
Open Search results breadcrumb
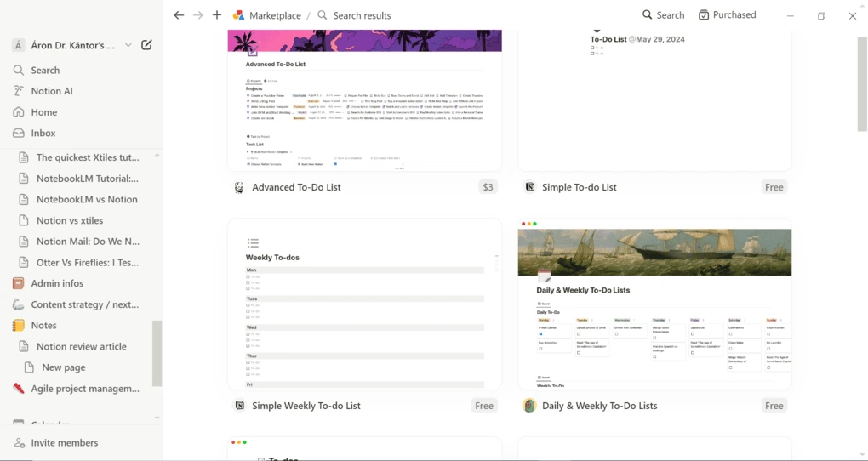point(362,15)
